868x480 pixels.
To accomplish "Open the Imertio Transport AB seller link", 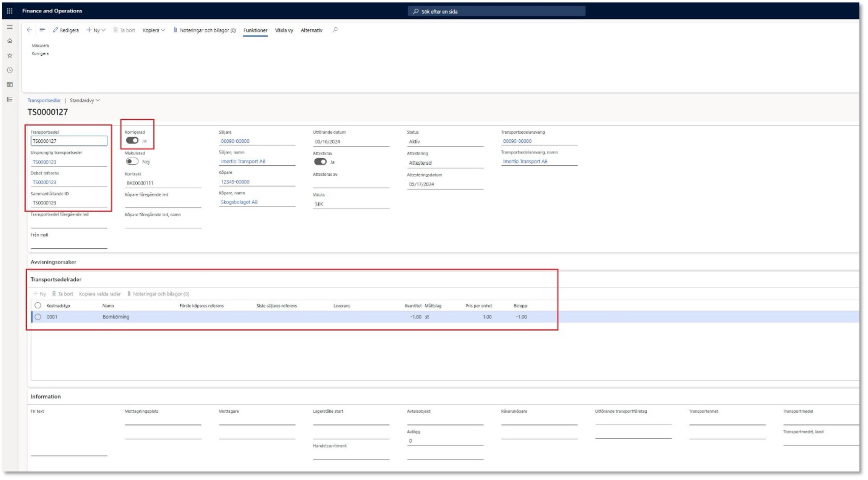I will [x=243, y=161].
